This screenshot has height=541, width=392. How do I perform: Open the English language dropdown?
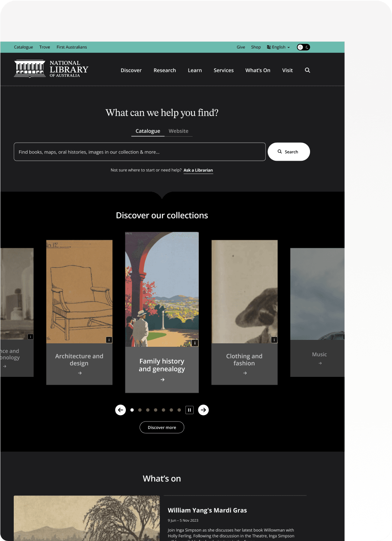278,47
